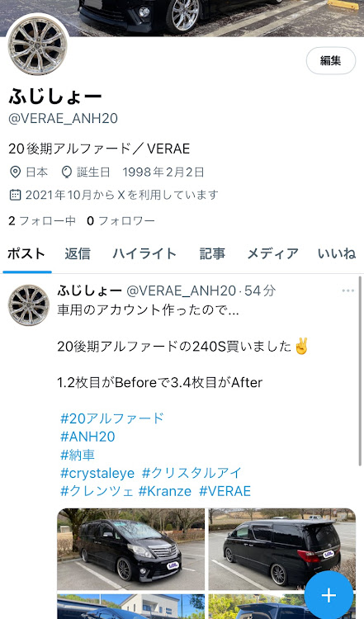Open the three-dot post options menu
364x619 pixels.
click(x=347, y=291)
